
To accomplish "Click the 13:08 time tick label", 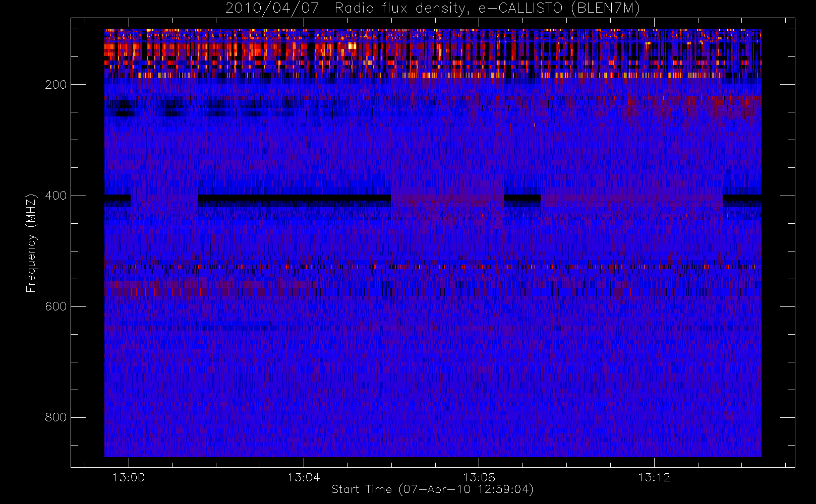I will click(479, 477).
